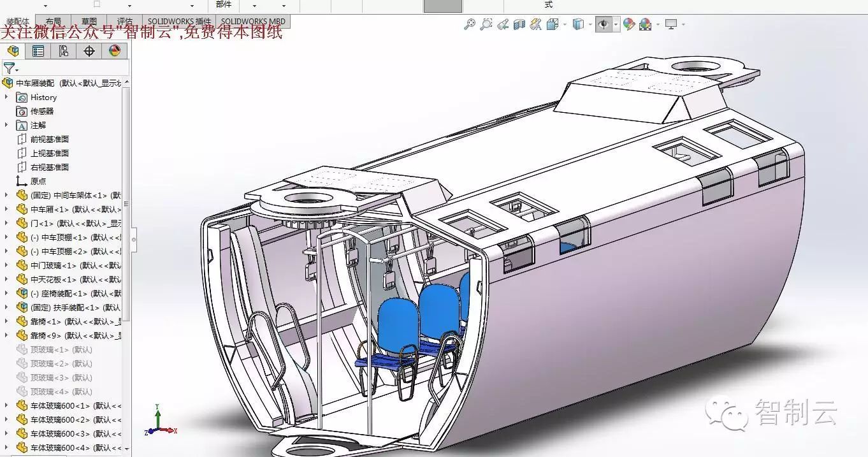The height and width of the screenshot is (457, 868).
Task: Activate the Section View tool
Action: pyautogui.click(x=519, y=24)
